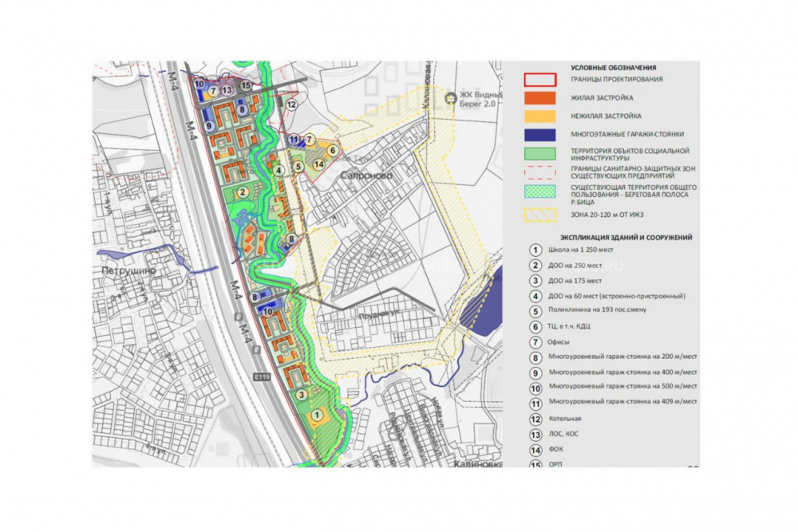This screenshot has width=798, height=532.
Task: Select map marker 2 on the green kindergarten plot
Action: (x=243, y=191)
